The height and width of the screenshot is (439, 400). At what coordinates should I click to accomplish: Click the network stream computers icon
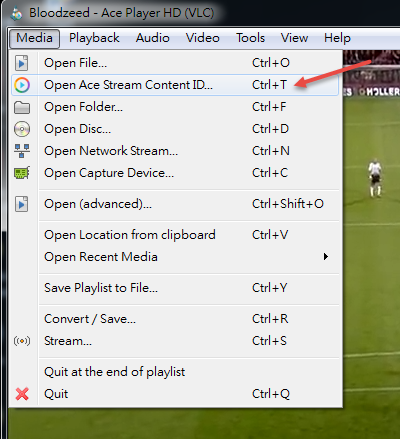pyautogui.click(x=22, y=151)
